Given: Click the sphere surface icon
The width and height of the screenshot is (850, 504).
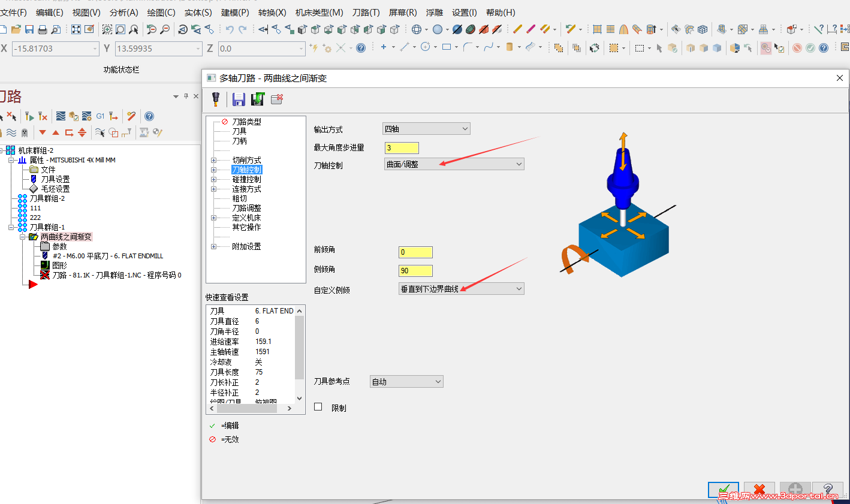Looking at the screenshot, I should pos(438,29).
